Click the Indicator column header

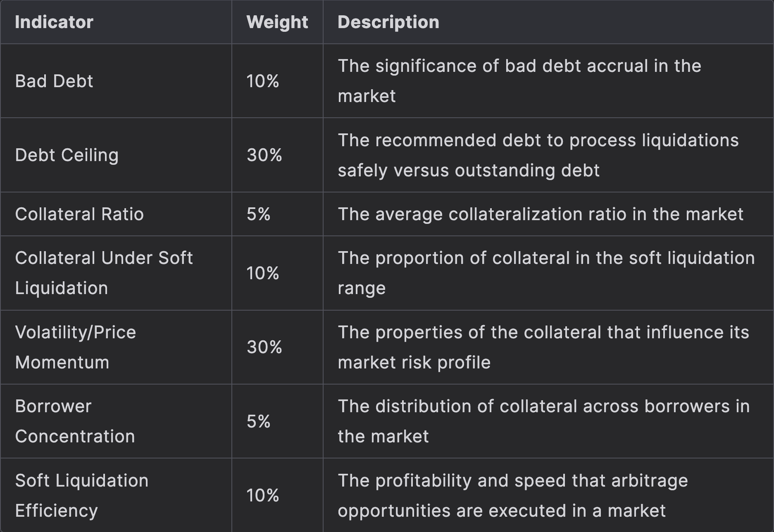[54, 22]
